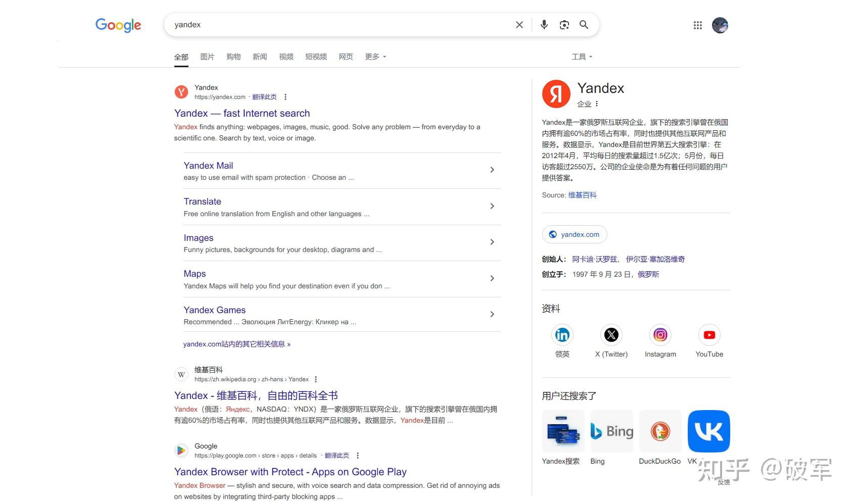
Task: Click 翻译此页 on Google Play result
Action: [x=337, y=456]
